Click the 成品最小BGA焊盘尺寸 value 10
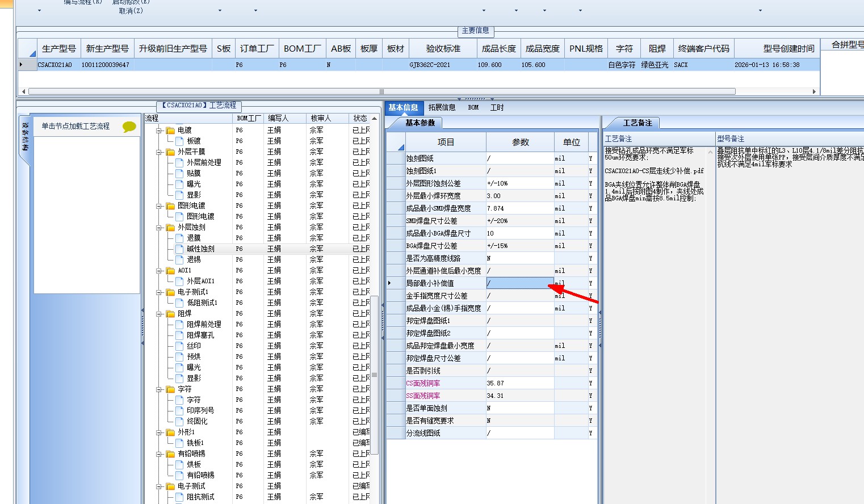Screen dimensions: 864x504 [520, 233]
